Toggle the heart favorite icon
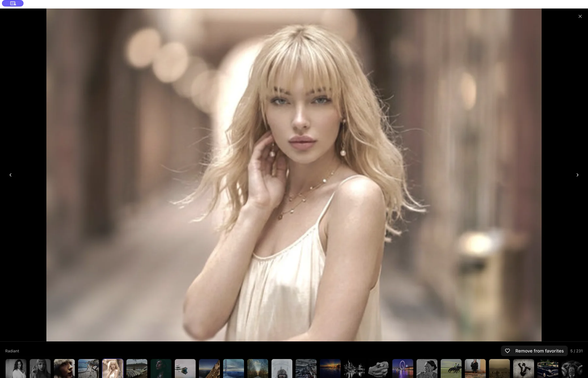The image size is (588, 378). coord(507,351)
